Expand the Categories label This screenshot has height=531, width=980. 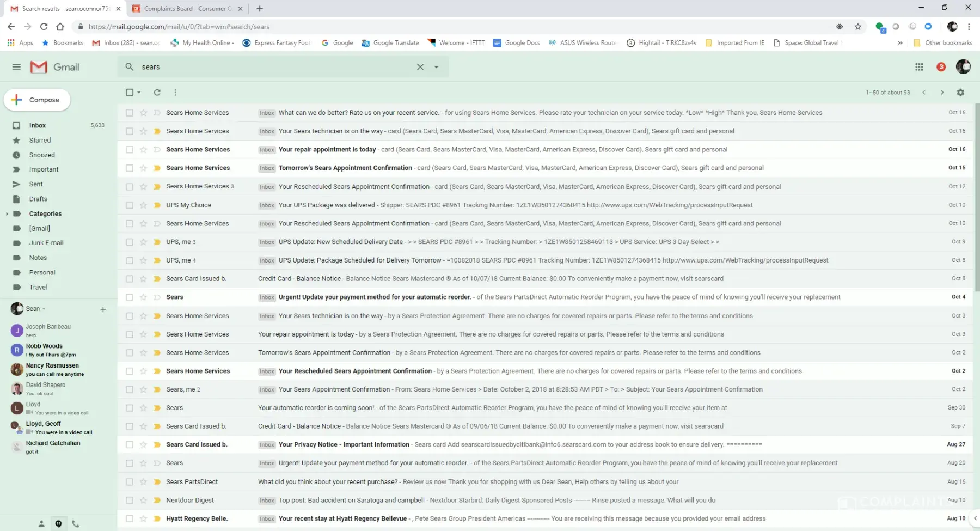click(x=7, y=213)
